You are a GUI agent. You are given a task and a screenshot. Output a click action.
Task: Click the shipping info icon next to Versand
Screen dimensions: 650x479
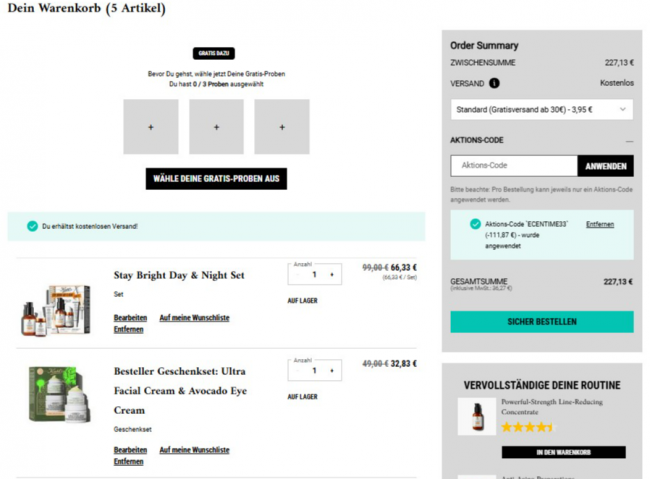(494, 83)
